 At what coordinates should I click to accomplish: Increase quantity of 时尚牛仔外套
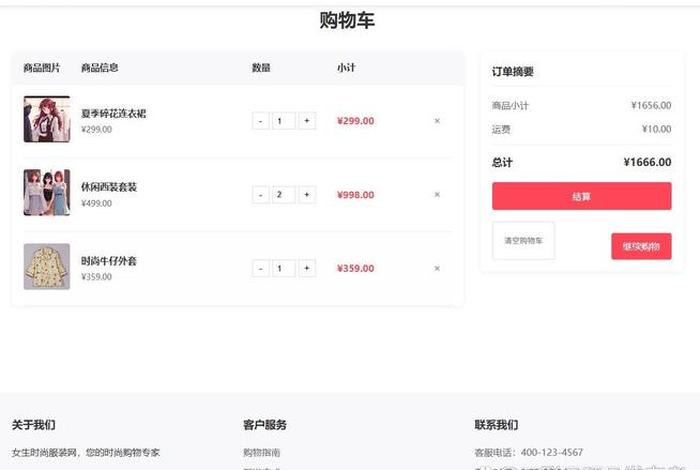click(307, 268)
